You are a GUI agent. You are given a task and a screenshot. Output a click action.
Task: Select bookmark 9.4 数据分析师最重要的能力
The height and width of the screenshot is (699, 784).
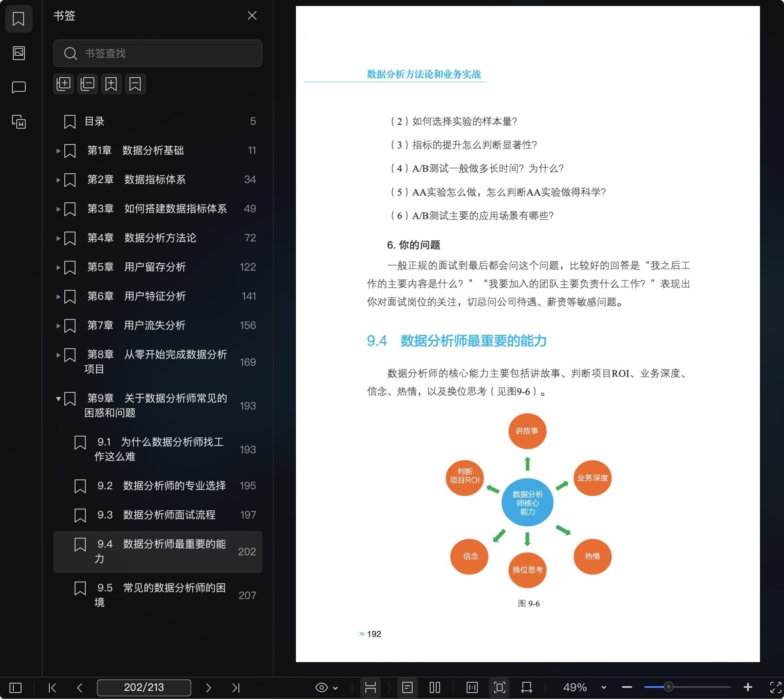(x=158, y=552)
